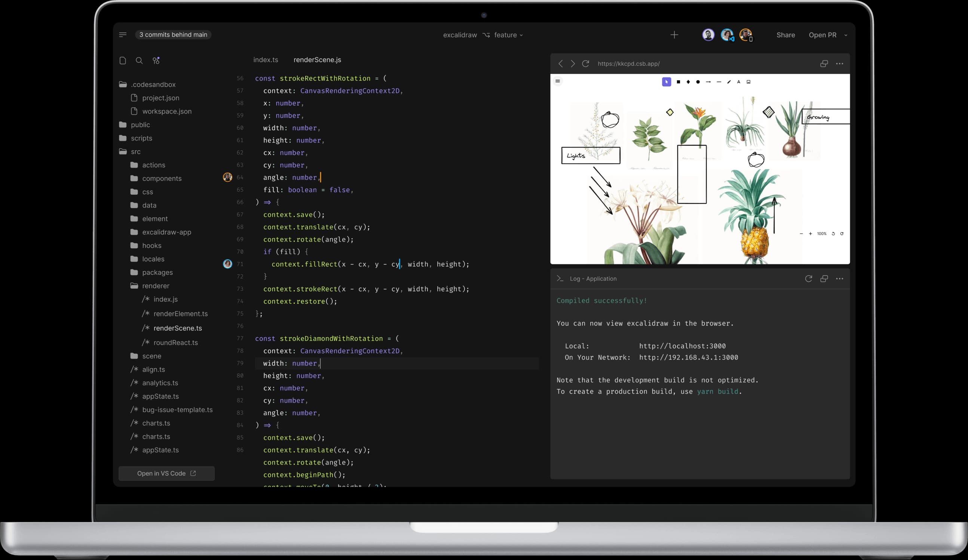The image size is (968, 560).
Task: Select the Excalidraw ellipse tool
Action: pyautogui.click(x=698, y=82)
